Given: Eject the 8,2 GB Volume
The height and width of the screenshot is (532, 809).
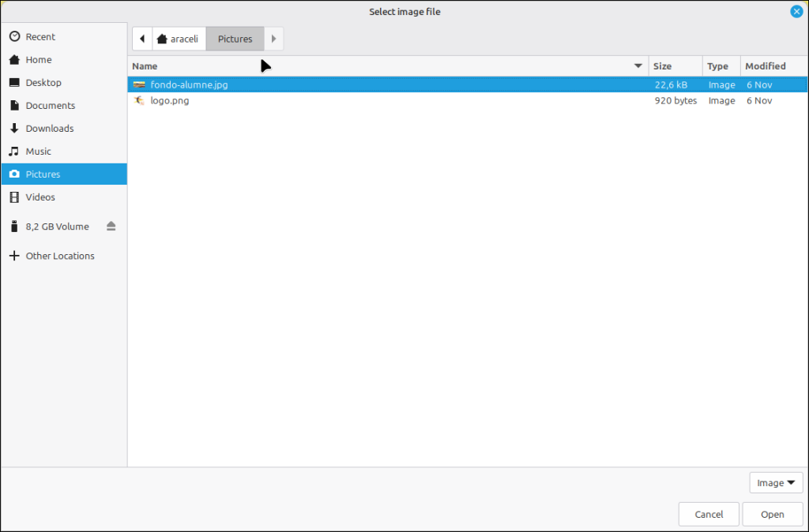Looking at the screenshot, I should (111, 227).
